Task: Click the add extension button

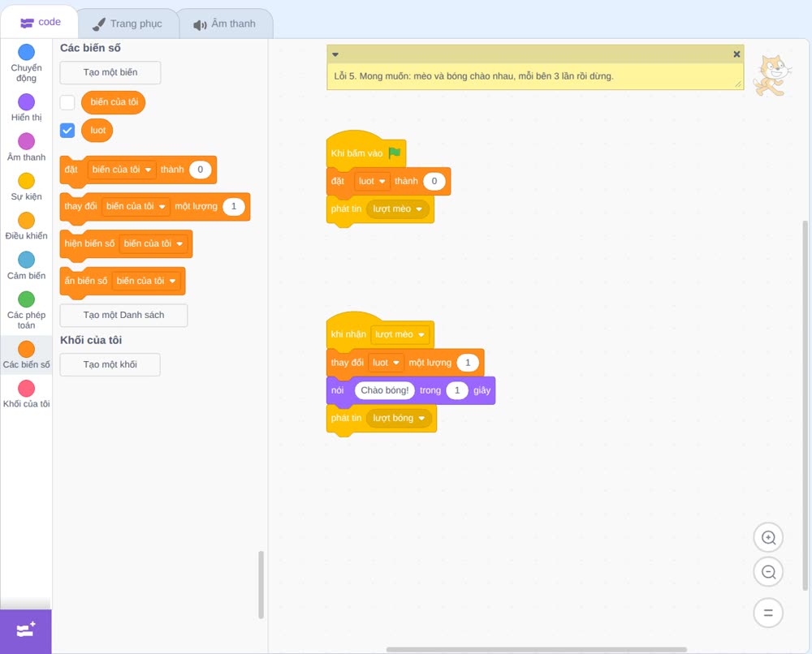Action: (26, 631)
